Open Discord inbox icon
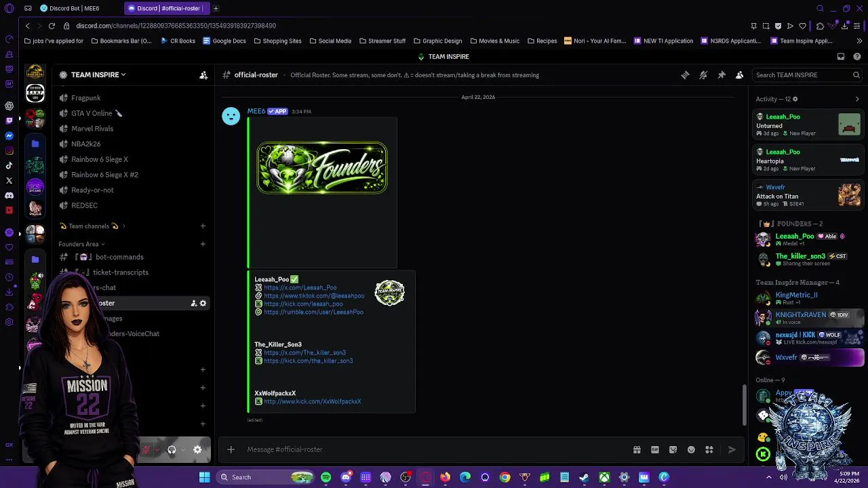868x488 pixels. pyautogui.click(x=841, y=57)
